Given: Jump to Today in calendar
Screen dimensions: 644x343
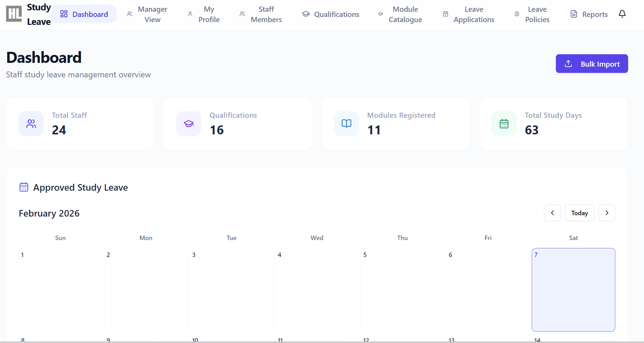Looking at the screenshot, I should (580, 213).
